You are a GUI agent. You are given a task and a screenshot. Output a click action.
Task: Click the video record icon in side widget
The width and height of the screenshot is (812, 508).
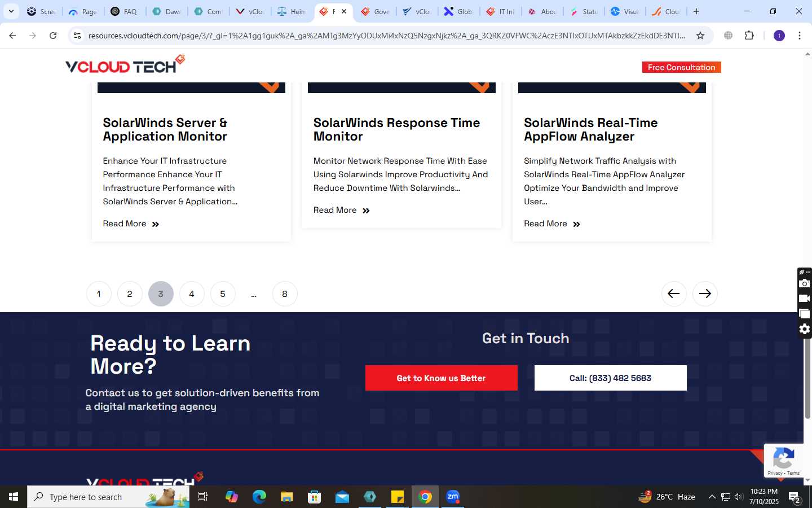(x=805, y=298)
